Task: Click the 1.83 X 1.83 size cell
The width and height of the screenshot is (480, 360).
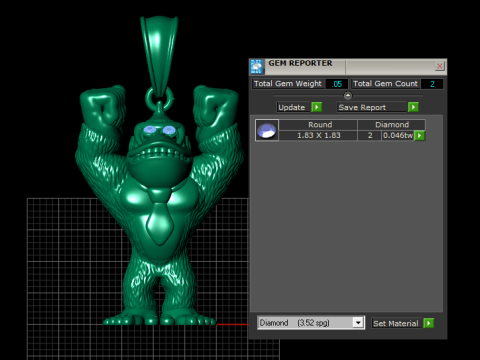Action: point(318,135)
